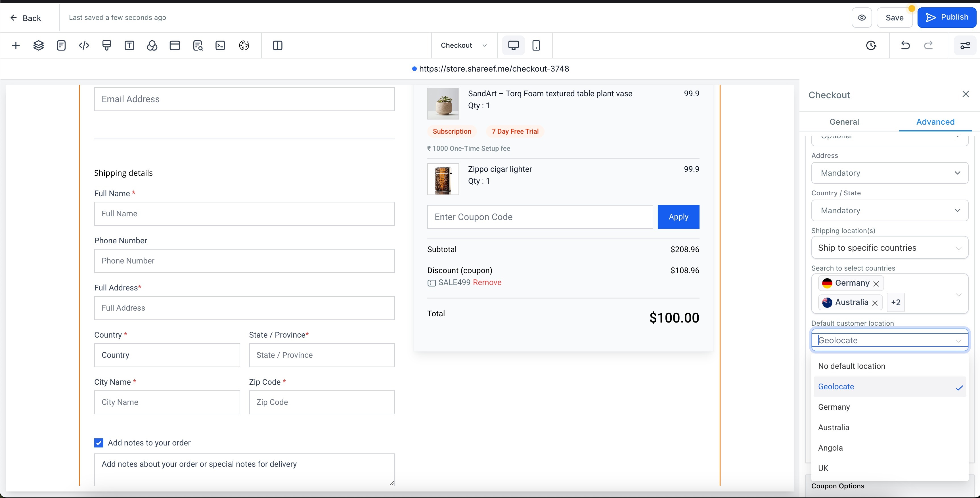Click the undo arrow icon

pos(905,46)
